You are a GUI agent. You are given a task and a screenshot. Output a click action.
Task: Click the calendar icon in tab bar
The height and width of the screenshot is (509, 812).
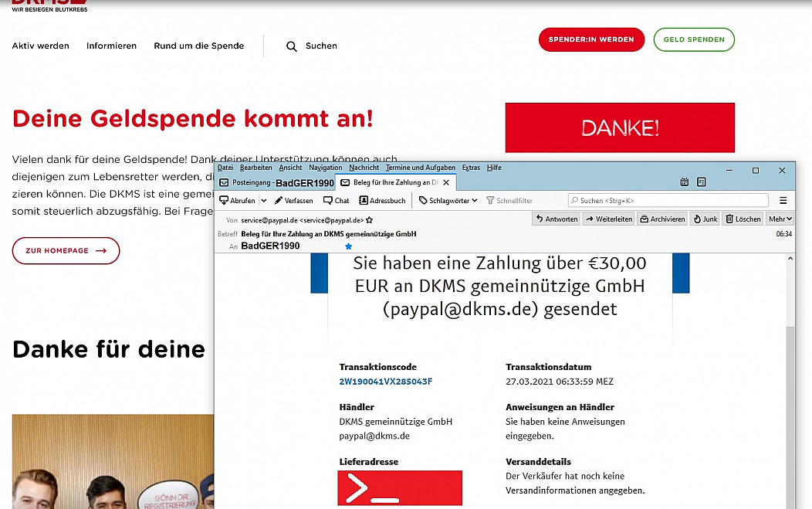(x=685, y=183)
